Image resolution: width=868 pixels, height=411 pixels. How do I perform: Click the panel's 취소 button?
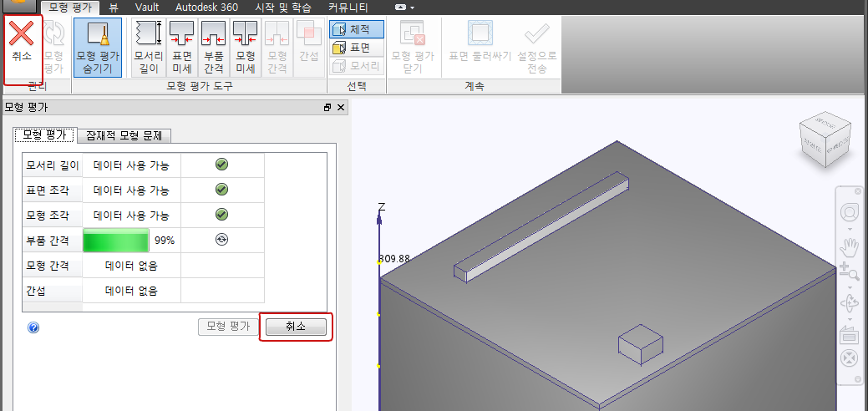296,327
